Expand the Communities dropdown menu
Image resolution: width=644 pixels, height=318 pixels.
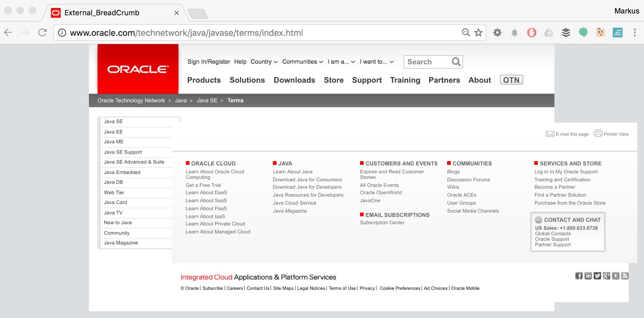tap(303, 62)
